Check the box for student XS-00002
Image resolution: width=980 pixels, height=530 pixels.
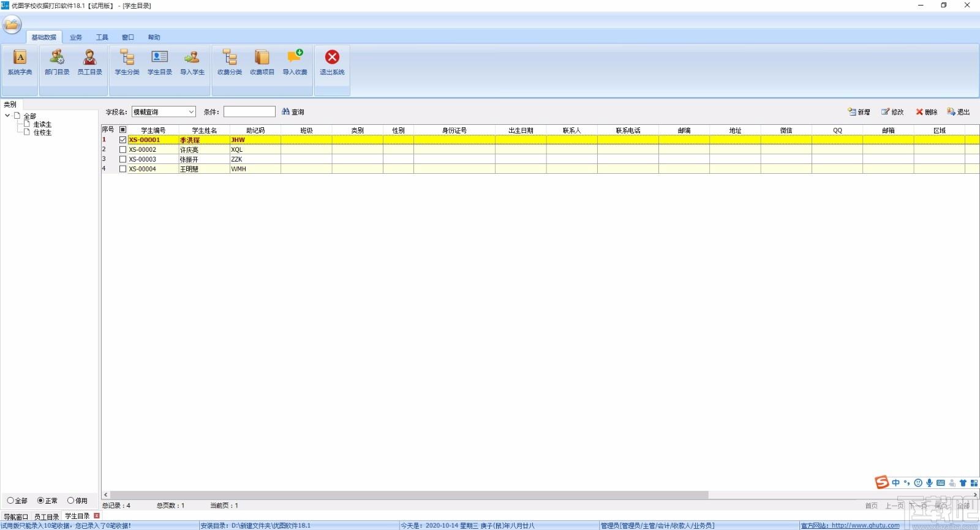[123, 149]
